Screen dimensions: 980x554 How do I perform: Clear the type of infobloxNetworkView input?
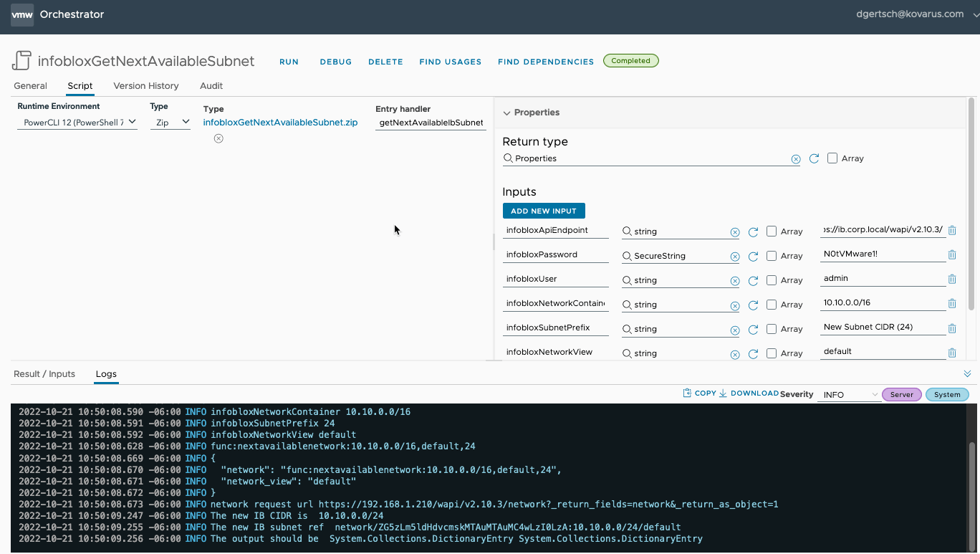click(735, 354)
